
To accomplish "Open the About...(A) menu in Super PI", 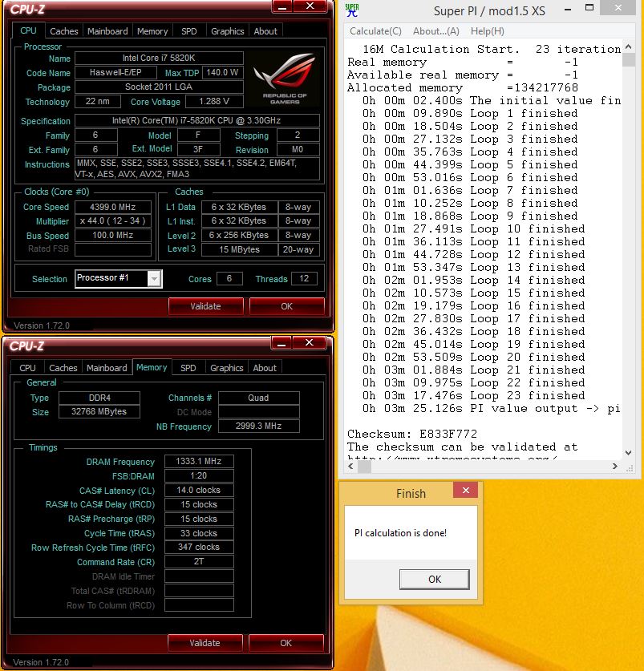I will (436, 31).
